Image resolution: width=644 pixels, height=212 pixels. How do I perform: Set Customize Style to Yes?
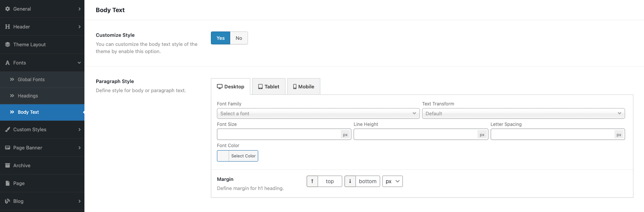[220, 38]
